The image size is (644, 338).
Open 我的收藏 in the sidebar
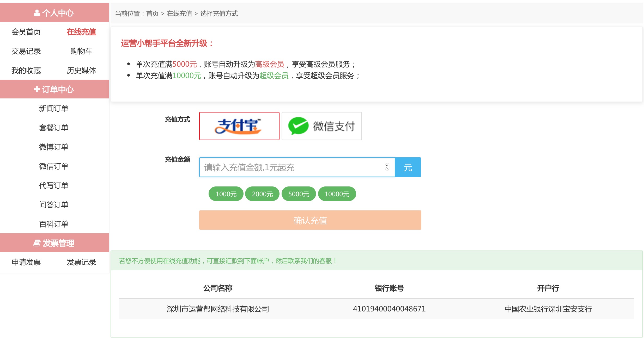(26, 71)
